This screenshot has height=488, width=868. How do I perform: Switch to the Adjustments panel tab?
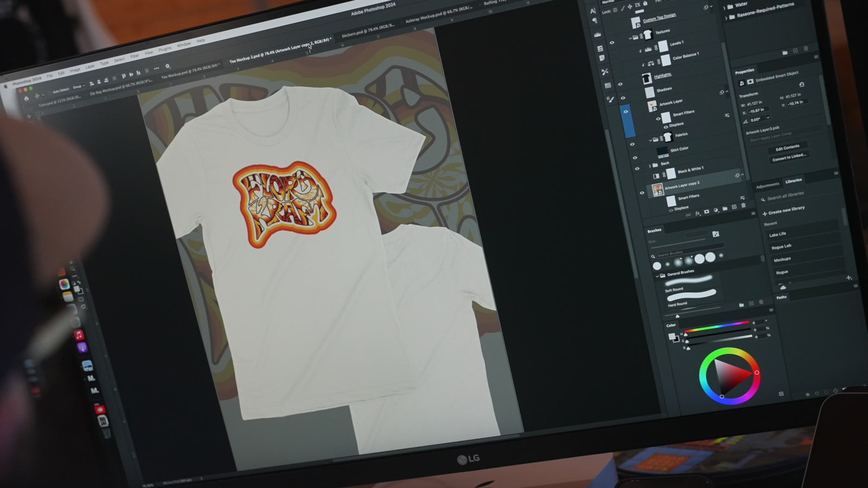(767, 185)
